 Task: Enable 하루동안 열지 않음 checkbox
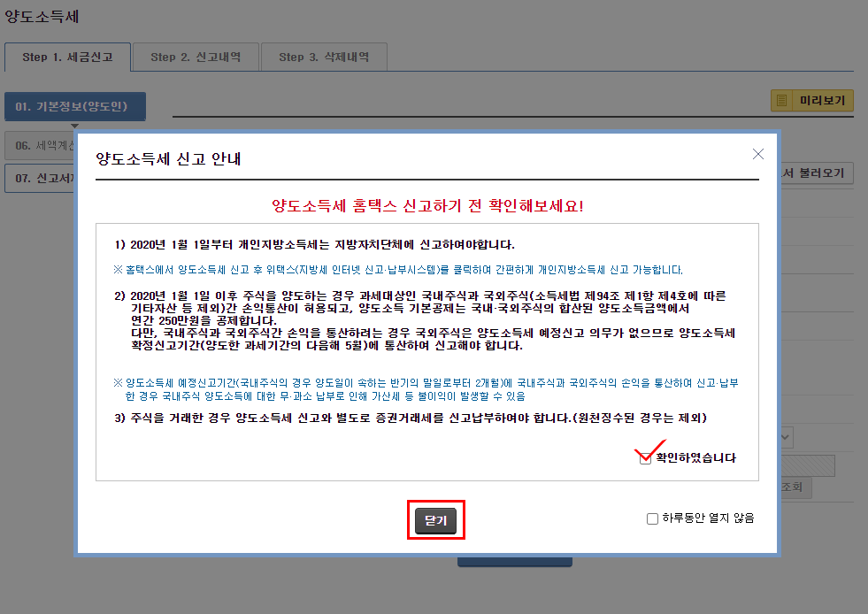pos(652,518)
